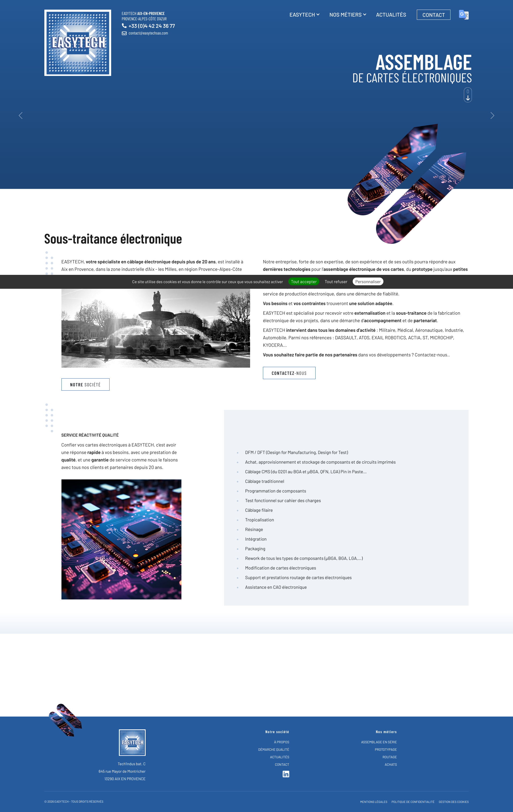Go to previous slide with left arrow
Viewport: 513px width, 812px height.
pyautogui.click(x=21, y=116)
